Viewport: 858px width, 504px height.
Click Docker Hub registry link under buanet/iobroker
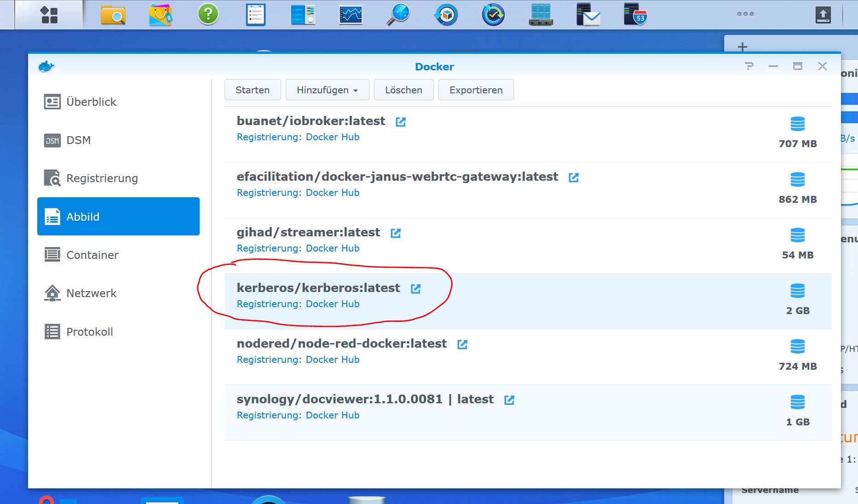coord(333,137)
